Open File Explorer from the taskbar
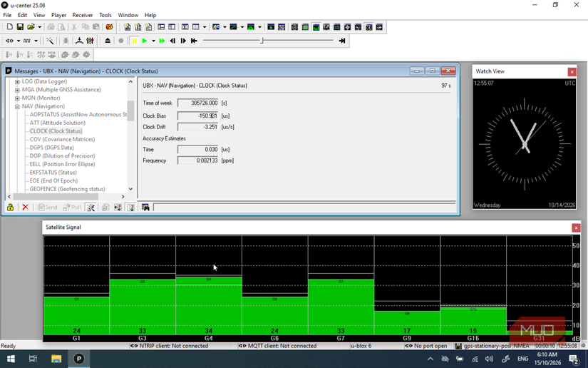The image size is (588, 368). coord(56,359)
